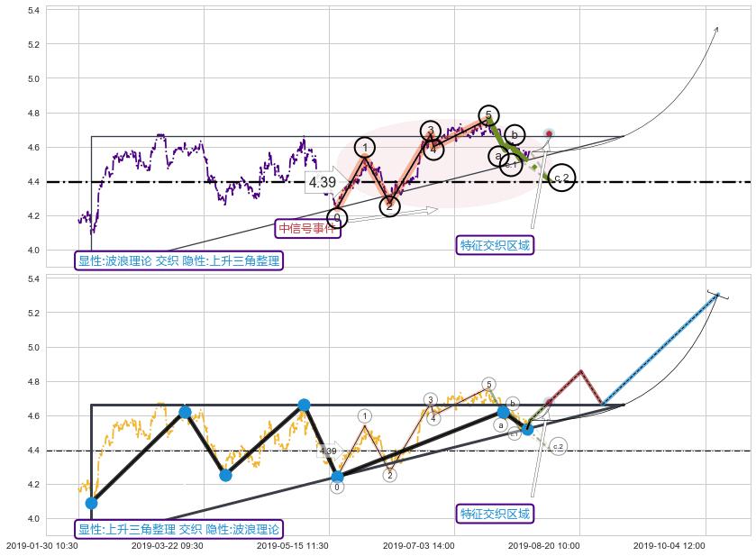
Task: Click wave 1 marker in top chart
Action: (x=365, y=148)
